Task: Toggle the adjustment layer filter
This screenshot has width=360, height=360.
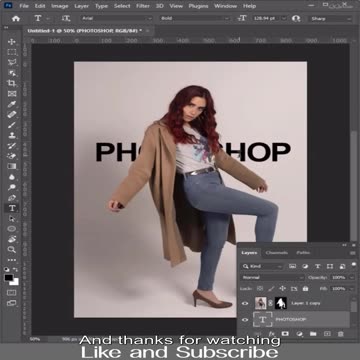Action: [305, 266]
